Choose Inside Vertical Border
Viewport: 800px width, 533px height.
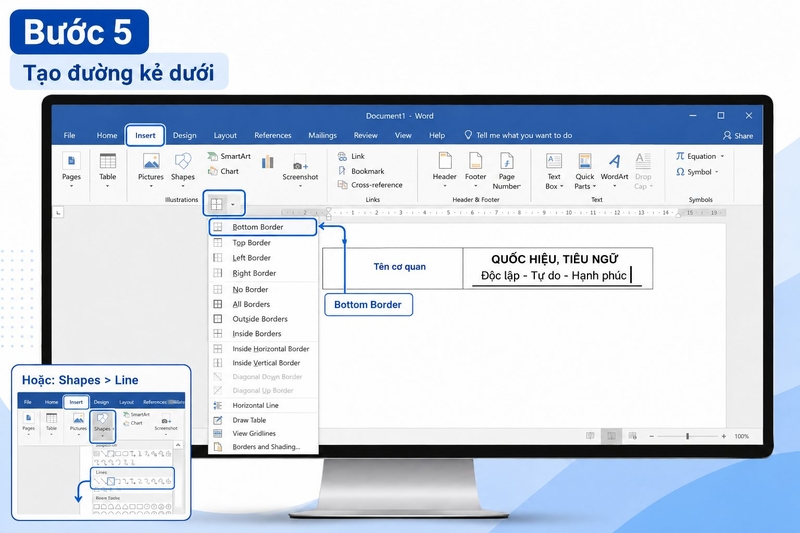pyautogui.click(x=263, y=363)
